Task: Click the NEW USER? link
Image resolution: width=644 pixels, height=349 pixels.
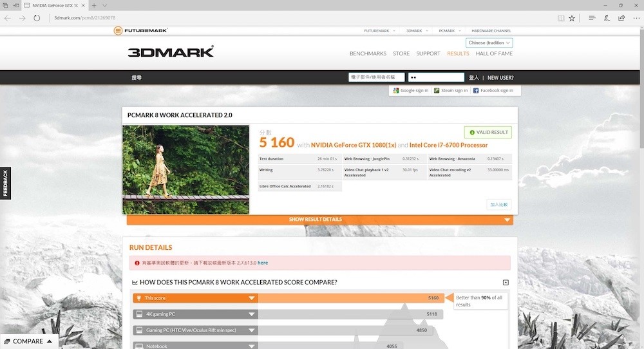Action: [500, 78]
